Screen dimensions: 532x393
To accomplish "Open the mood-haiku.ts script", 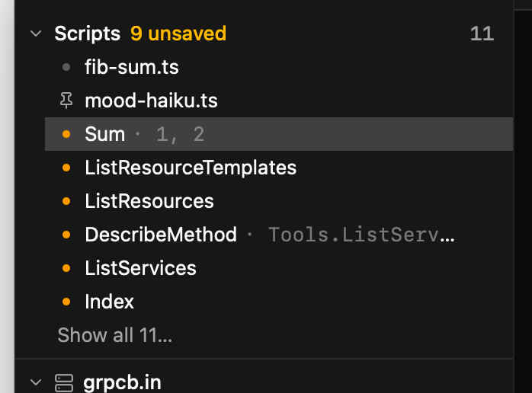I will (x=279, y=101).
